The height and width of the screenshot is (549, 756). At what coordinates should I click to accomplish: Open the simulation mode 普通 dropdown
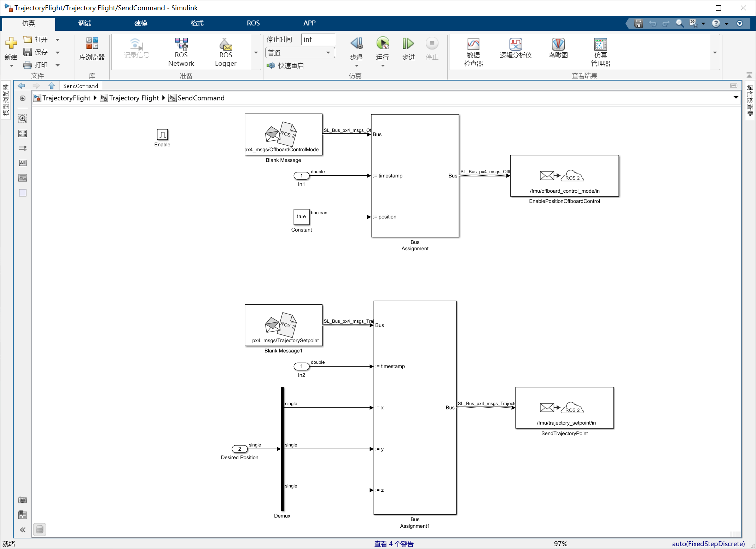coord(300,53)
